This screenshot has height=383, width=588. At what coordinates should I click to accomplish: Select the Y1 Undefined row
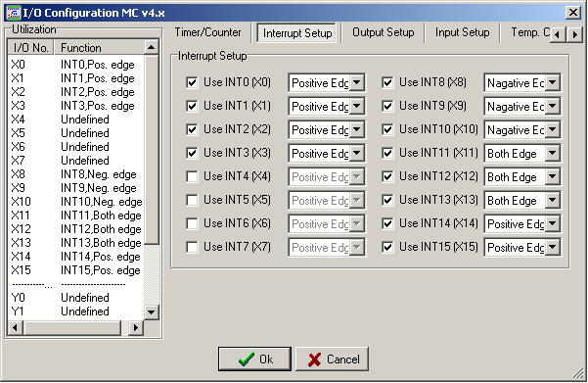click(x=75, y=311)
